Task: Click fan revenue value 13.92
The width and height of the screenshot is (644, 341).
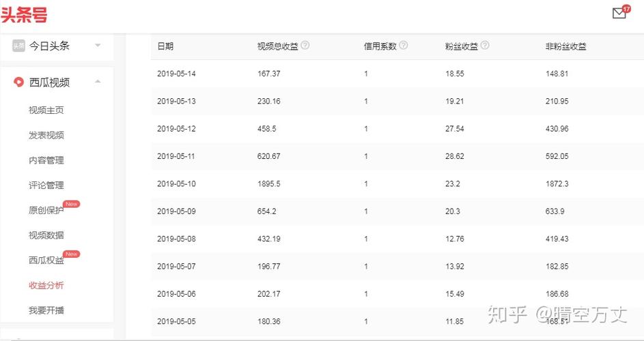Action: 455,266
